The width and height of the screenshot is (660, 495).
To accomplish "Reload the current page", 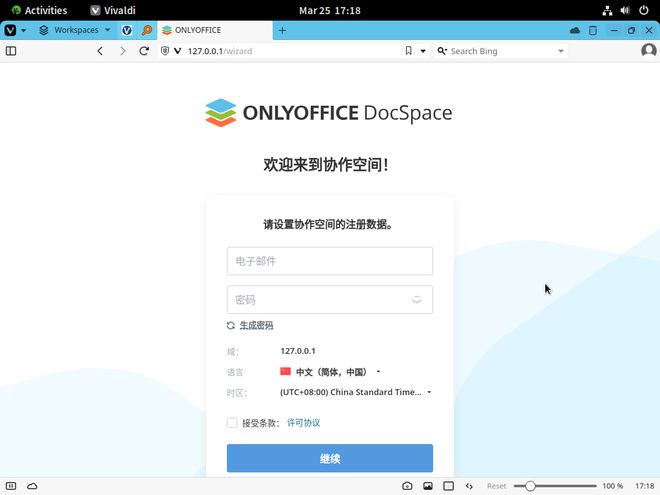I will 144,51.
